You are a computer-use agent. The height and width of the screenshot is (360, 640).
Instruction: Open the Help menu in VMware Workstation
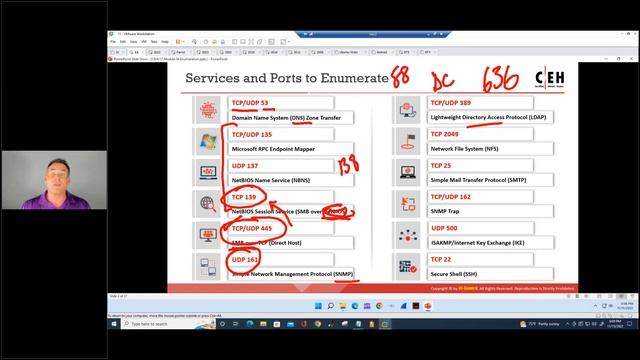pyautogui.click(x=165, y=42)
